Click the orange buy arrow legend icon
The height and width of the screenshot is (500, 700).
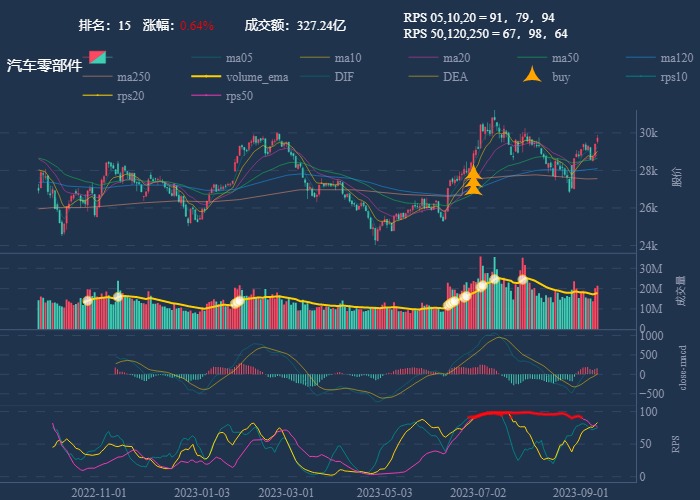click(x=534, y=76)
